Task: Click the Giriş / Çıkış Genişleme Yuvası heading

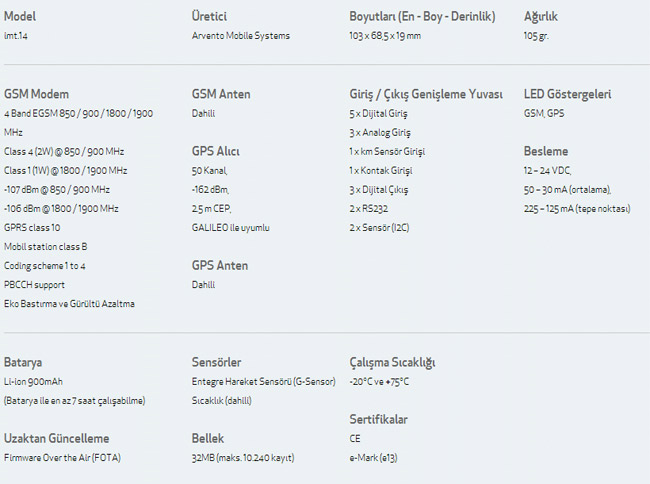Action: (x=426, y=94)
